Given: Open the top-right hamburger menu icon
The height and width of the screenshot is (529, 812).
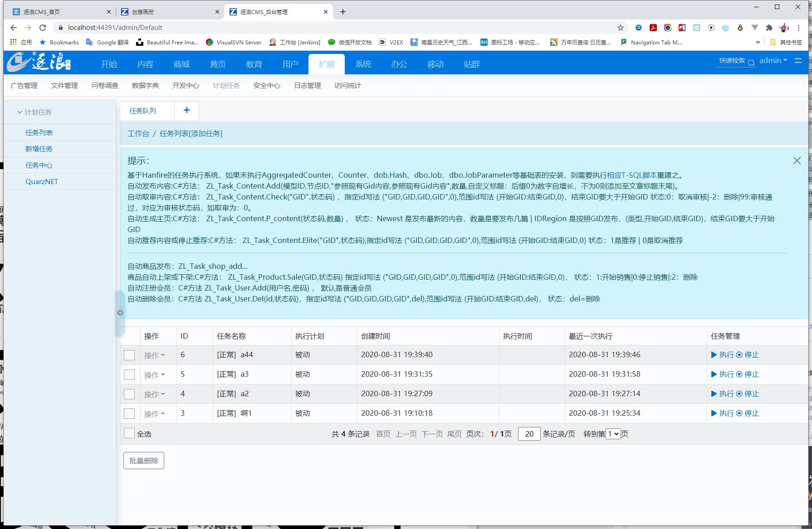Looking at the screenshot, I should click(x=798, y=60).
